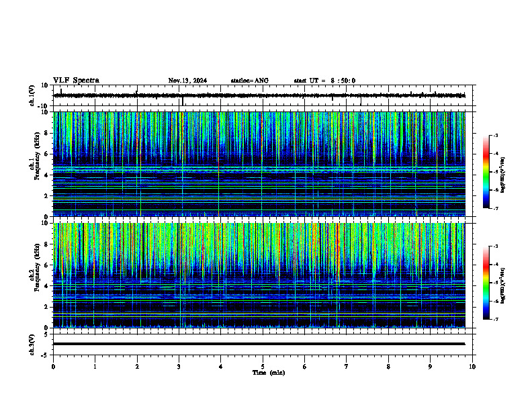This screenshot has width=532, height=411.
Task: Click the time axis tick label "5"
Action: click(x=263, y=367)
